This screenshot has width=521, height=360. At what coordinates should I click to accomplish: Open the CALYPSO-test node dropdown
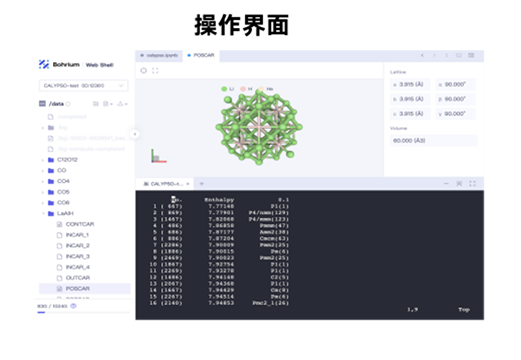pyautogui.click(x=84, y=86)
